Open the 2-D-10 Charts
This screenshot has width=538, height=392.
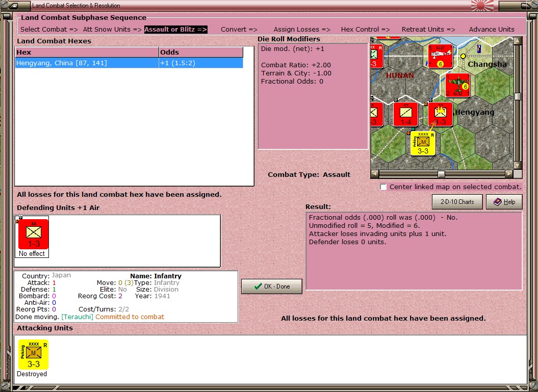pos(457,202)
